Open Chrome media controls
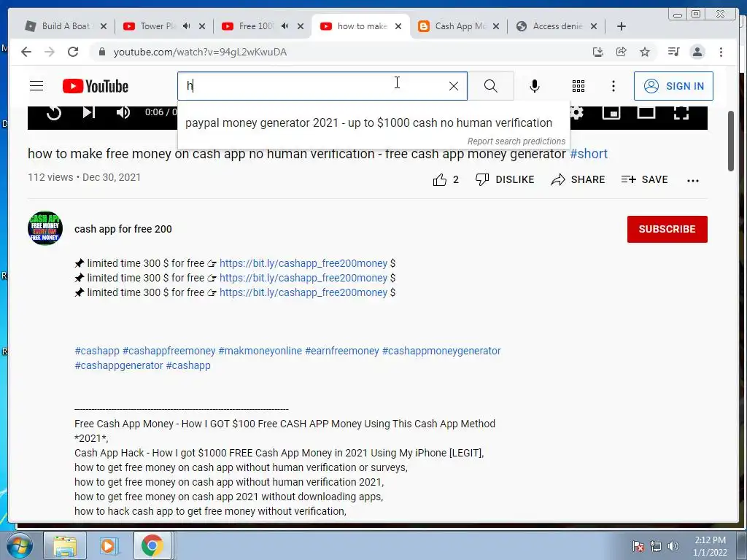The height and width of the screenshot is (560, 747). point(673,52)
